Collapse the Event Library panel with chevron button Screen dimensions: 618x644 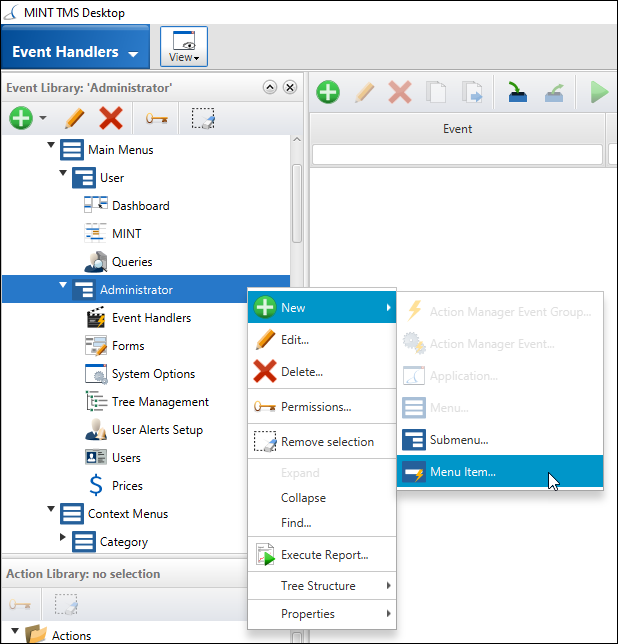coord(270,87)
